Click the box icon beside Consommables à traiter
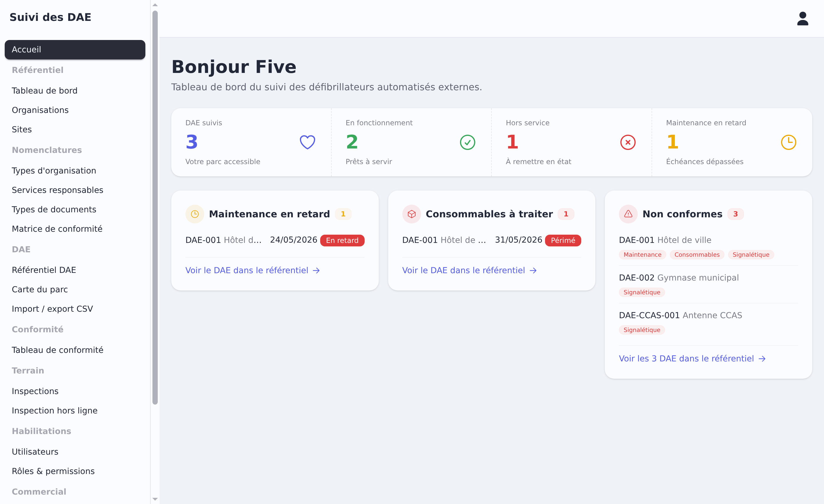Image resolution: width=824 pixels, height=504 pixels. pyautogui.click(x=411, y=214)
